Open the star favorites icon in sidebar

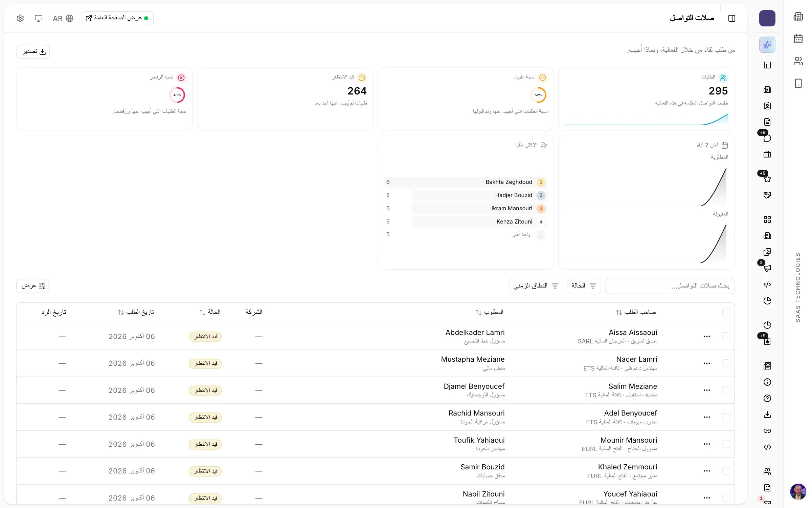pyautogui.click(x=767, y=178)
